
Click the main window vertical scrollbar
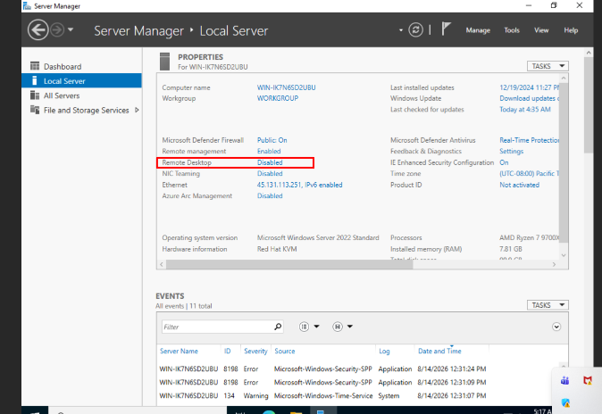click(x=588, y=106)
